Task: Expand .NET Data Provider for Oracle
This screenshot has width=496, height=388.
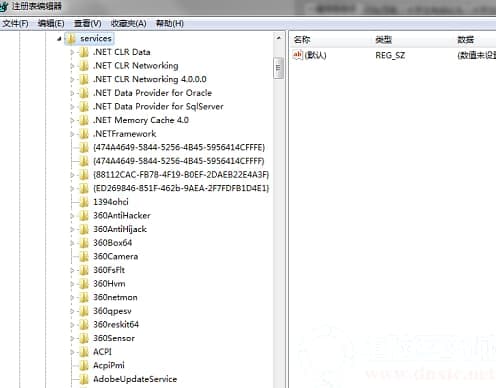Action: [72, 93]
